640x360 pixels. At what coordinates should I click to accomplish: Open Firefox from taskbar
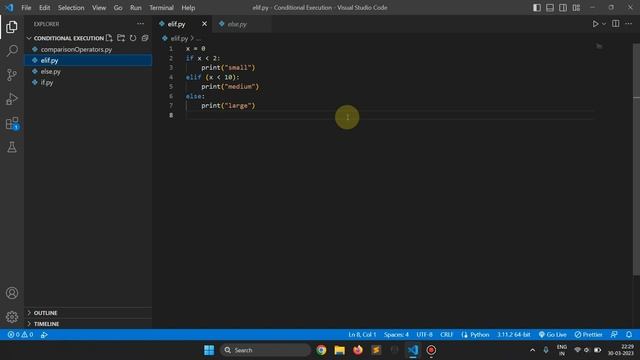(x=358, y=350)
